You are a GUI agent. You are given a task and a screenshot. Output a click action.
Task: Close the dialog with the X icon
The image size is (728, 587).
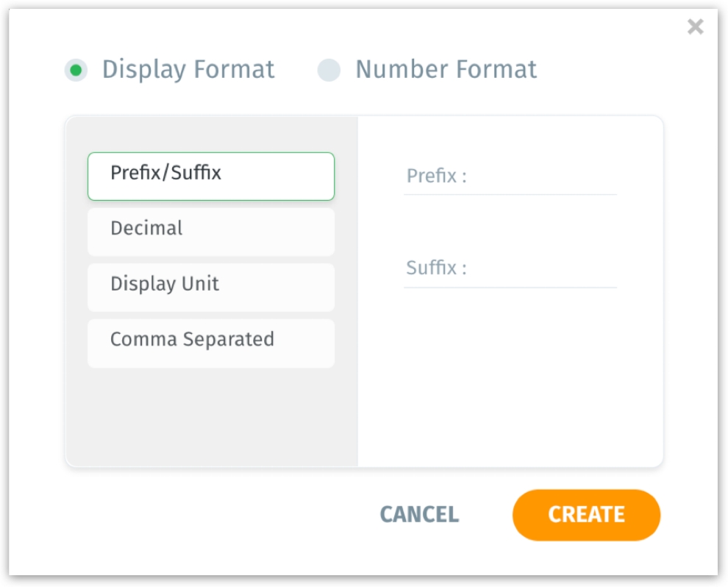click(695, 27)
